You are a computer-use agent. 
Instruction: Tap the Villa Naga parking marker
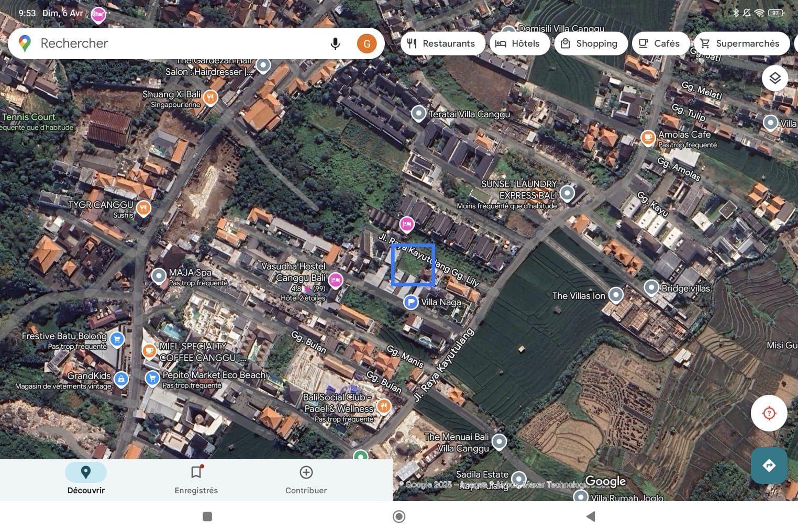coord(411,302)
